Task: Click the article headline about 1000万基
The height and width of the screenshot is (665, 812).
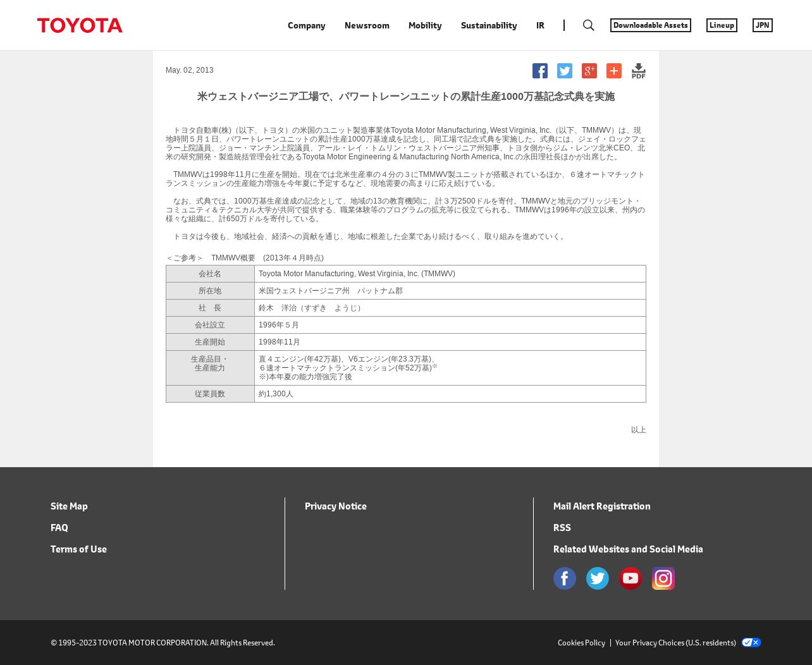Action: (406, 97)
